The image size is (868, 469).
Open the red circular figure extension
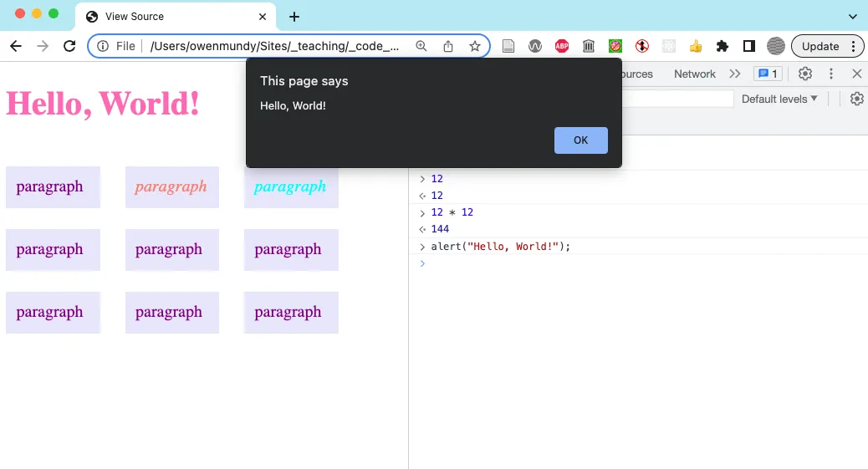click(x=642, y=46)
